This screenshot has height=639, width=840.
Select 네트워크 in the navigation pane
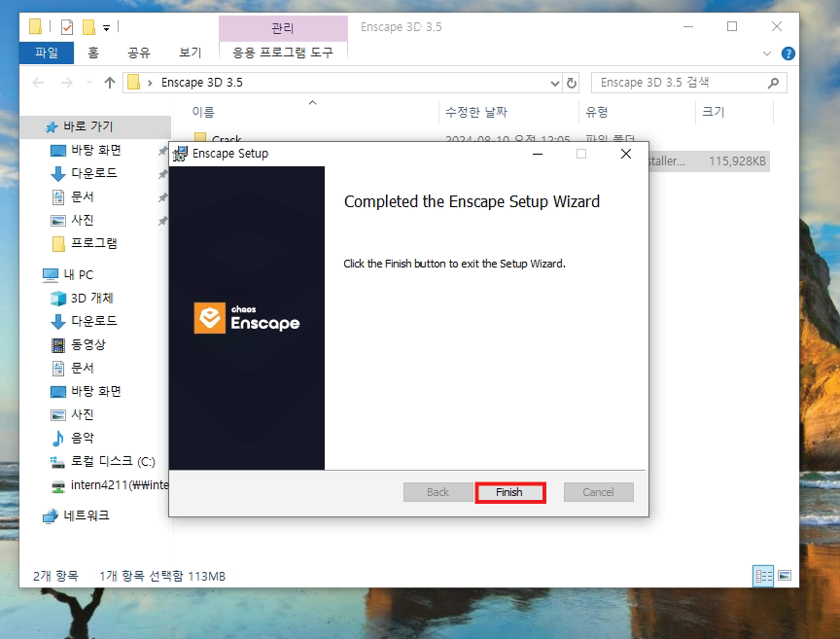point(86,515)
